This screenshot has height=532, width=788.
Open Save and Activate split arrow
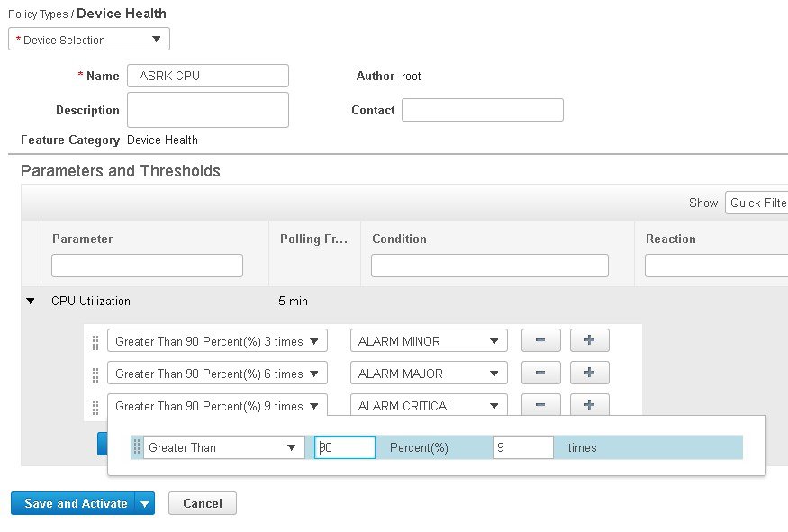pos(145,504)
